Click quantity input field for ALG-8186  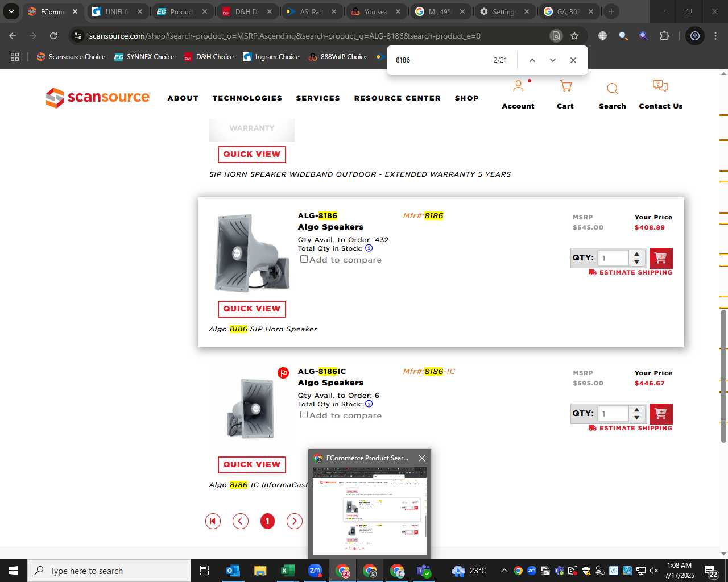click(614, 258)
